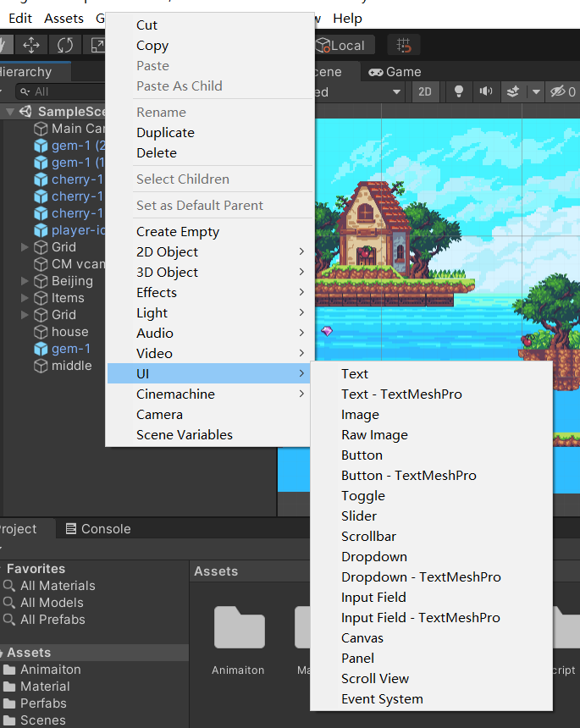This screenshot has width=580, height=728.
Task: Click the grid snapping icon
Action: 404,45
